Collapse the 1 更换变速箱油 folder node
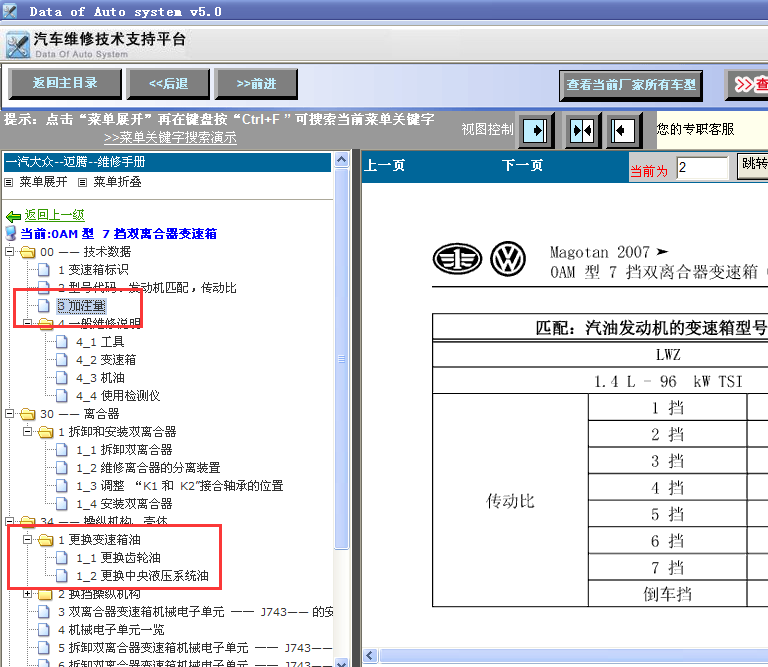This screenshot has height=667, width=768. (28, 540)
